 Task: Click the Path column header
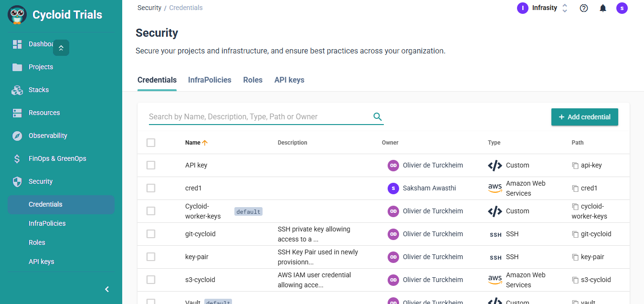(x=578, y=143)
